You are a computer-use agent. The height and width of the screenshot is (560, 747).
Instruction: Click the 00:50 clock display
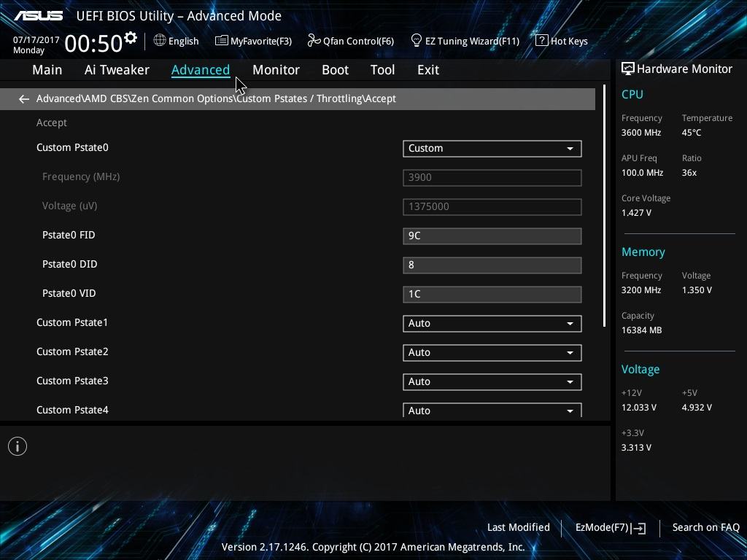point(93,43)
